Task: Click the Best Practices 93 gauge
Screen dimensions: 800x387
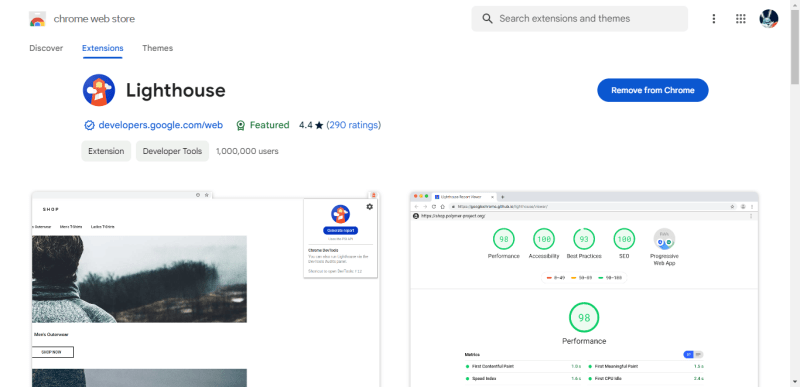Action: pos(584,239)
